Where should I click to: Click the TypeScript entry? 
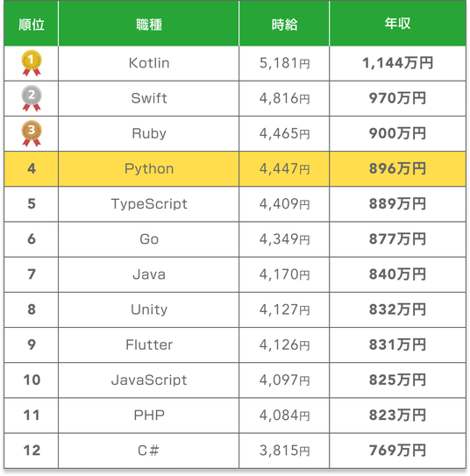coord(149,204)
